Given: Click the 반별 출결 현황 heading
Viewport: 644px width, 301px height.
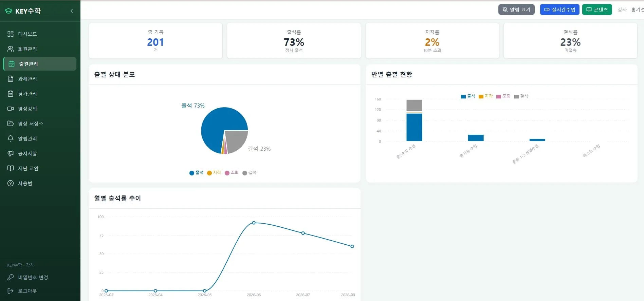Looking at the screenshot, I should tap(391, 74).
